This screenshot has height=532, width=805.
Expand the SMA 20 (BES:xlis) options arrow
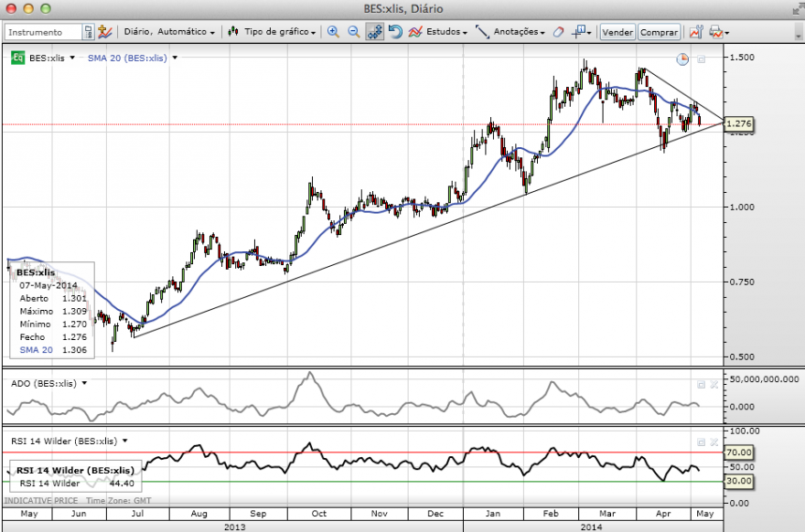(x=175, y=58)
